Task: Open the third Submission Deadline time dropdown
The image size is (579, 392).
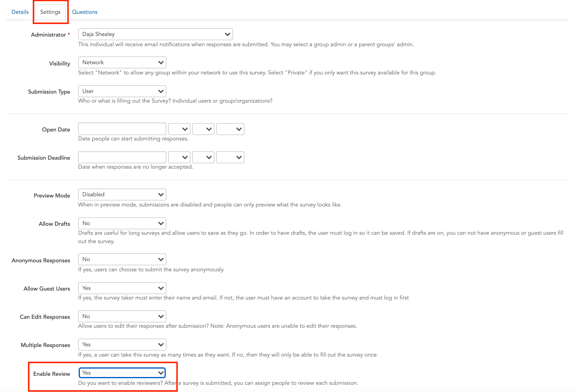Action: coord(230,157)
